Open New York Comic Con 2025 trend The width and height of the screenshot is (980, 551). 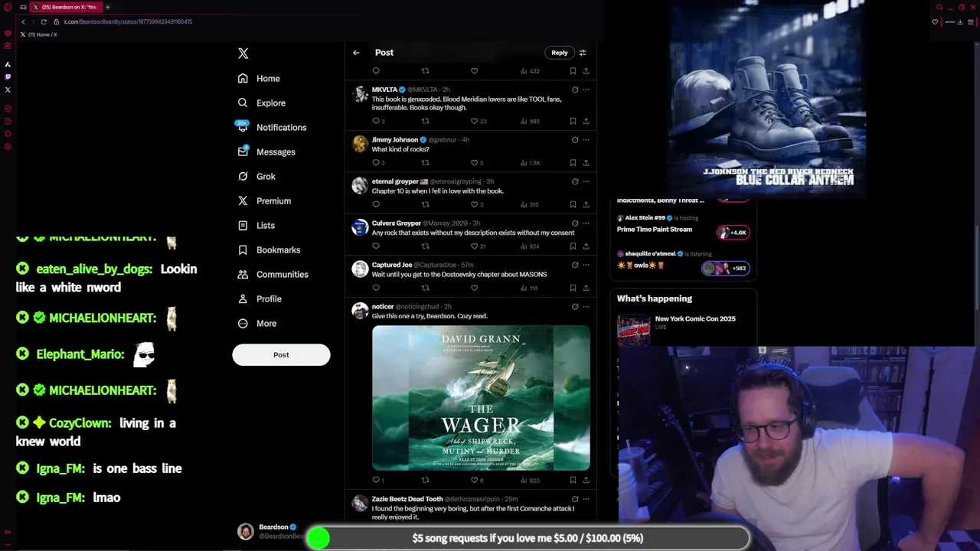click(x=695, y=318)
